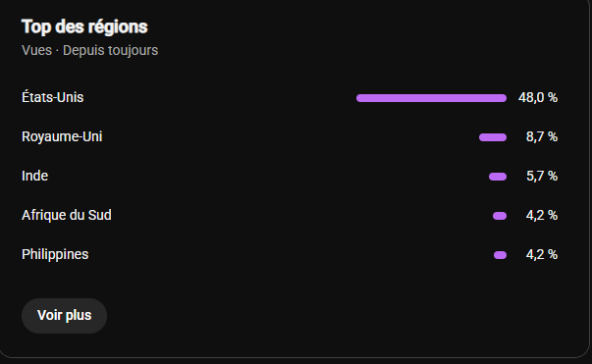The height and width of the screenshot is (364, 592).
Task: Choose the Afrique du Sud label
Action: point(67,215)
